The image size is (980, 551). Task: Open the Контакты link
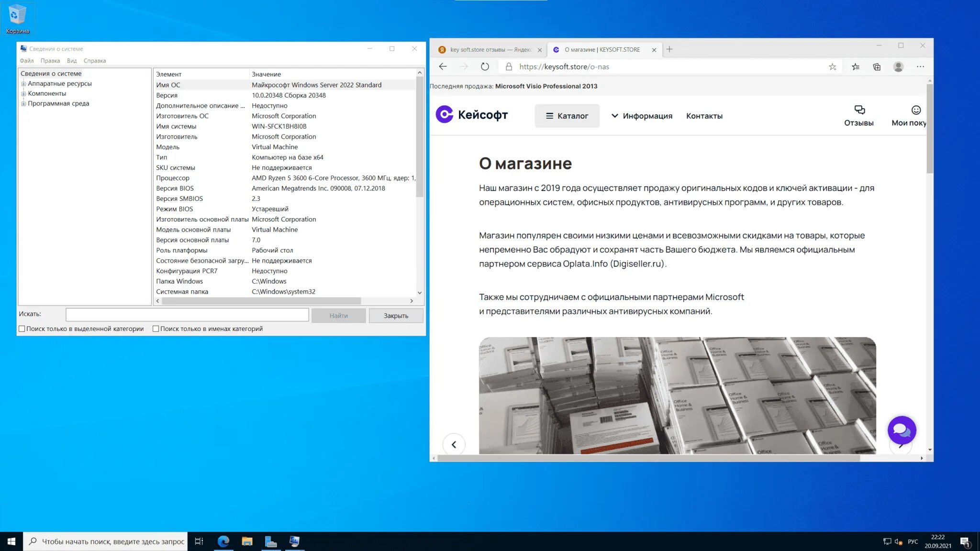coord(704,116)
